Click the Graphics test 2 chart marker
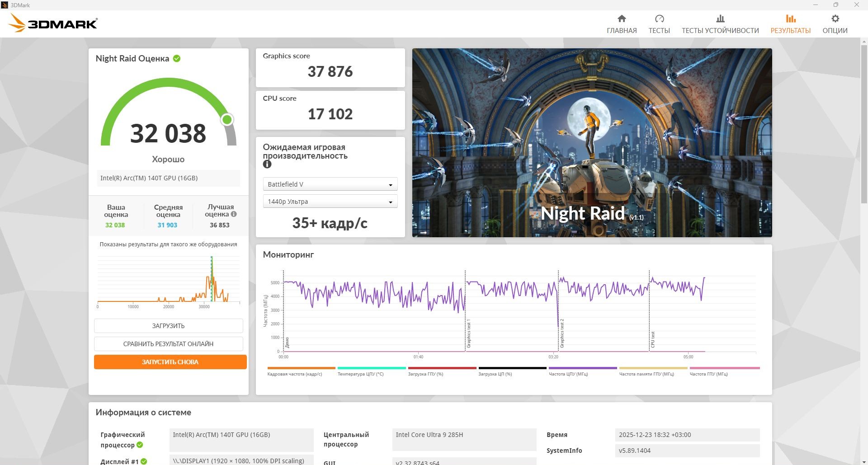 point(562,333)
